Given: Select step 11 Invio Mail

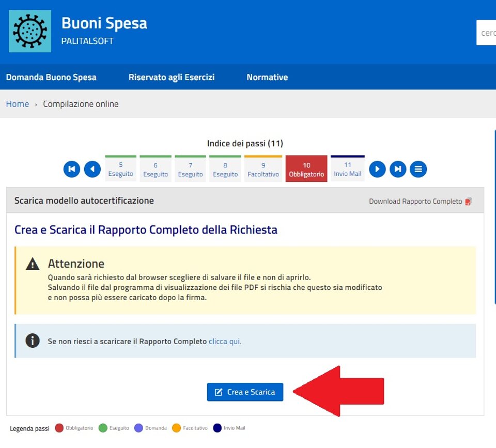Looking at the screenshot, I should tap(348, 169).
